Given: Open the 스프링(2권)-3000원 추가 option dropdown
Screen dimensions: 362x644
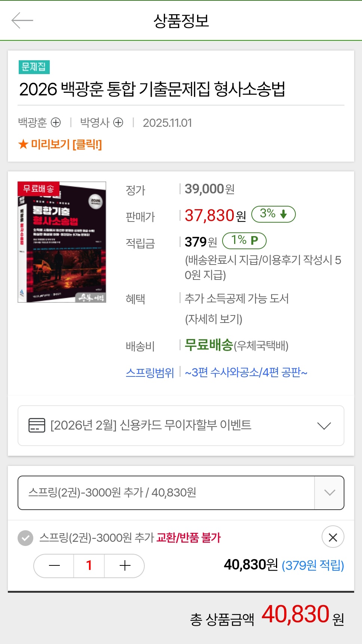Looking at the screenshot, I should [181, 493].
